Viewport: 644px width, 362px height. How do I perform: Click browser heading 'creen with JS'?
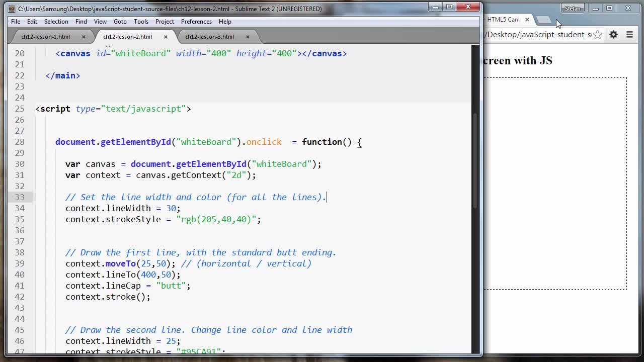click(518, 61)
